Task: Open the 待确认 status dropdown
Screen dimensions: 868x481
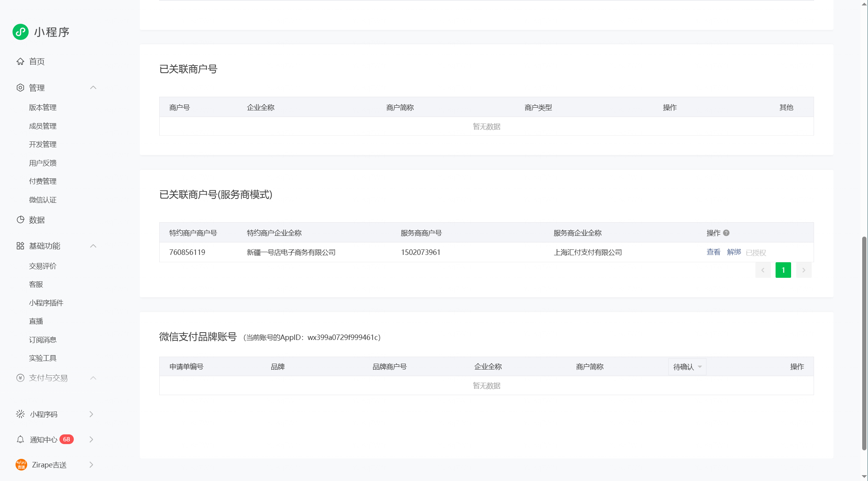Action: [687, 367]
